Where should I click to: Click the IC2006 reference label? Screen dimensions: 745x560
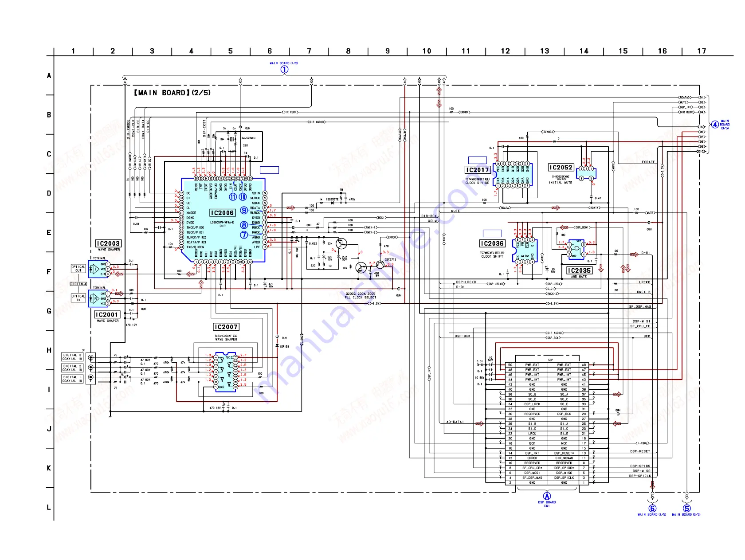222,213
